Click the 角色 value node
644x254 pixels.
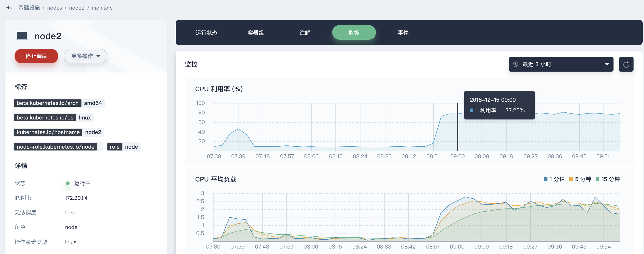click(x=71, y=227)
